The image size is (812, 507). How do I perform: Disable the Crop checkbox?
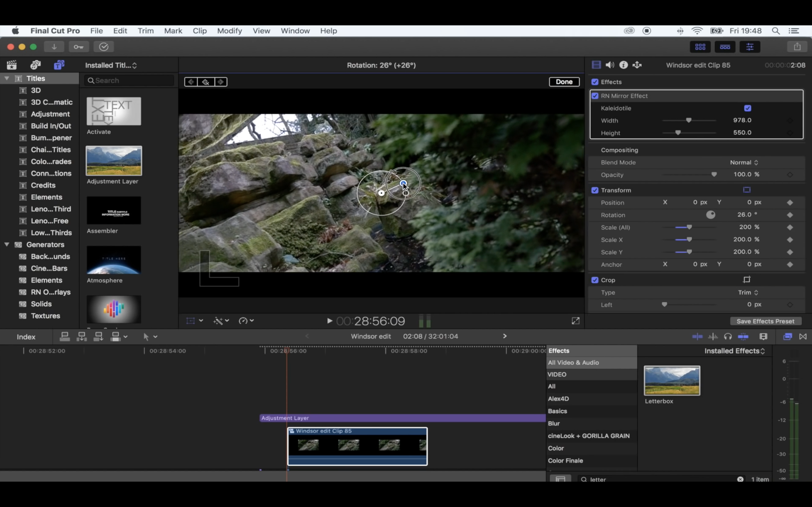click(595, 280)
